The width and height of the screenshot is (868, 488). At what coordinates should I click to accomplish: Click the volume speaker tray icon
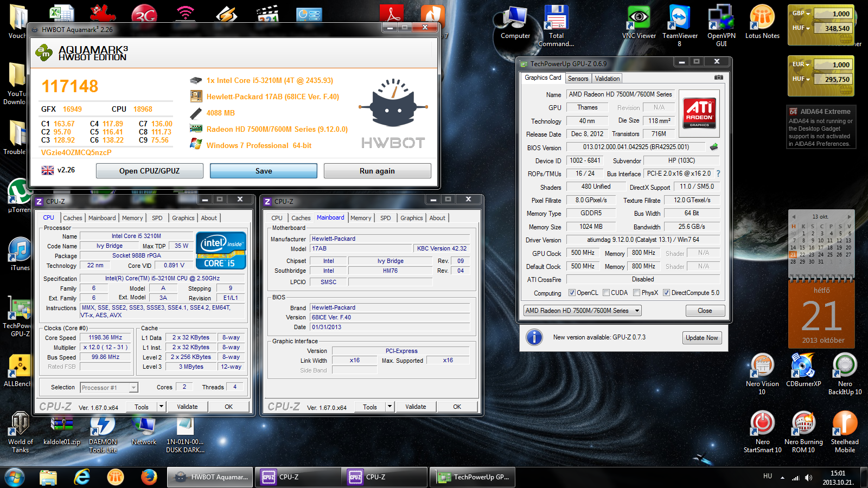[808, 478]
